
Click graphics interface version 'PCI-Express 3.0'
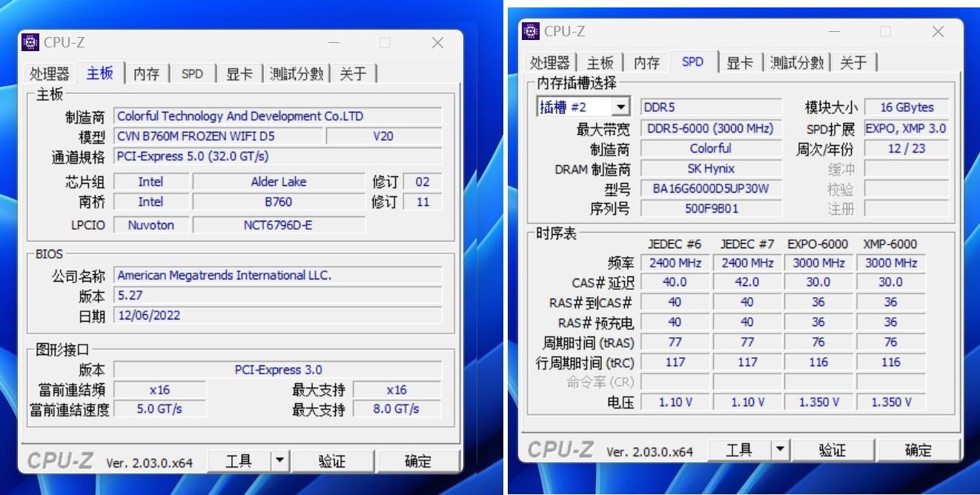click(278, 370)
